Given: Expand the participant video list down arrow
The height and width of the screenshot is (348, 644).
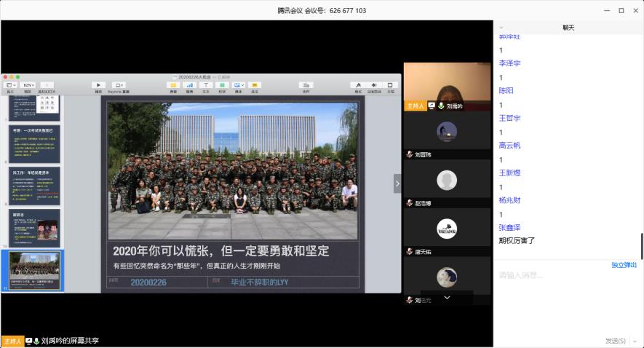Looking at the screenshot, I should pyautogui.click(x=447, y=297).
